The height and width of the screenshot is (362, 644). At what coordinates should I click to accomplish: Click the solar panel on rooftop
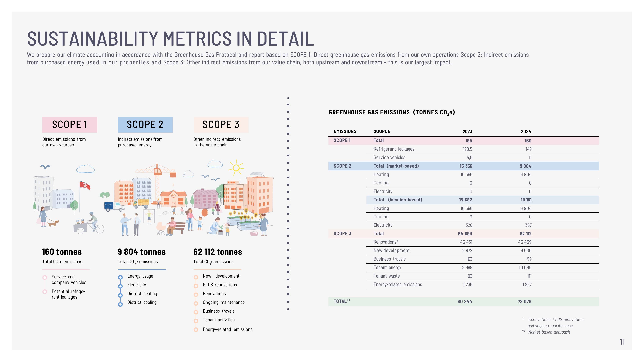pos(257,174)
